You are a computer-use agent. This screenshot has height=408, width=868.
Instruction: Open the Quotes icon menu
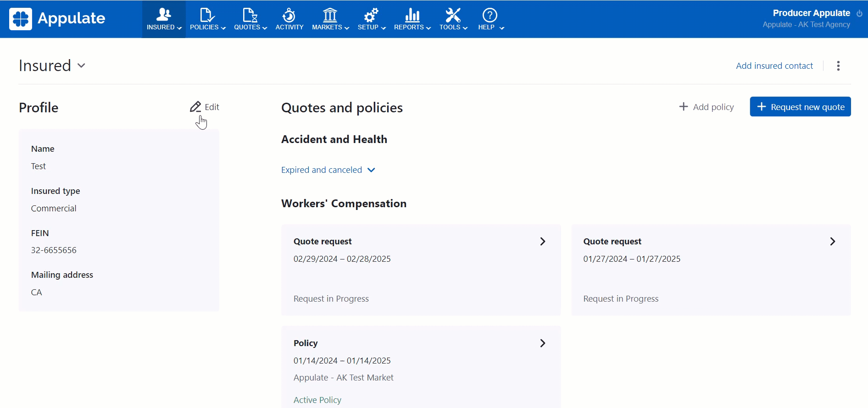250,15
